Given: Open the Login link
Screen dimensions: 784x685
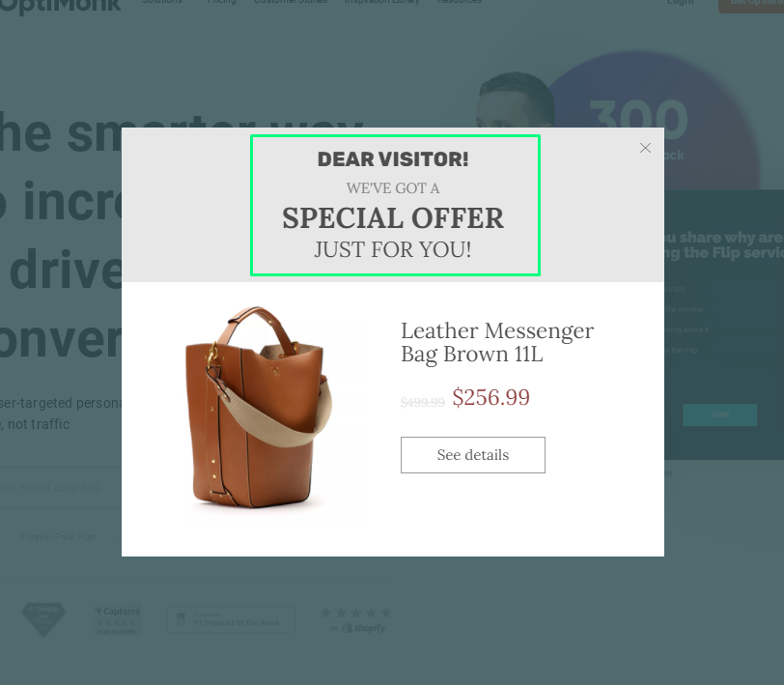Looking at the screenshot, I should [x=680, y=2].
